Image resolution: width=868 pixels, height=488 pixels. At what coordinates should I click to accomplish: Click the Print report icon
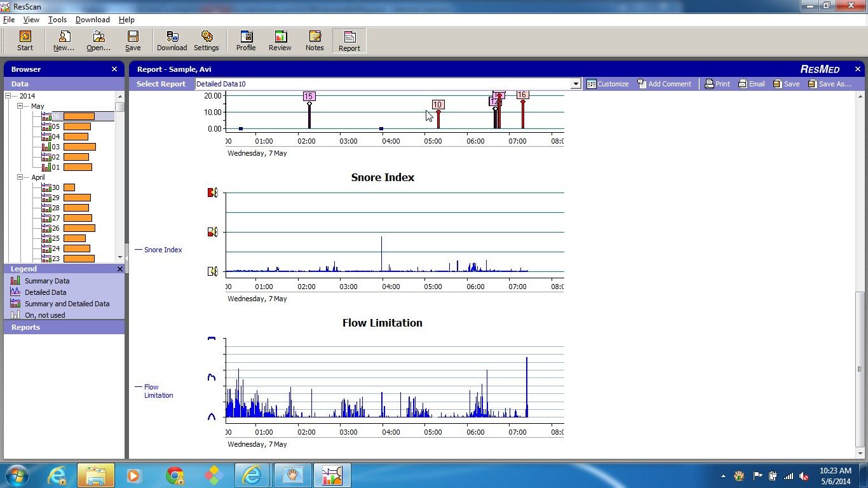[717, 84]
